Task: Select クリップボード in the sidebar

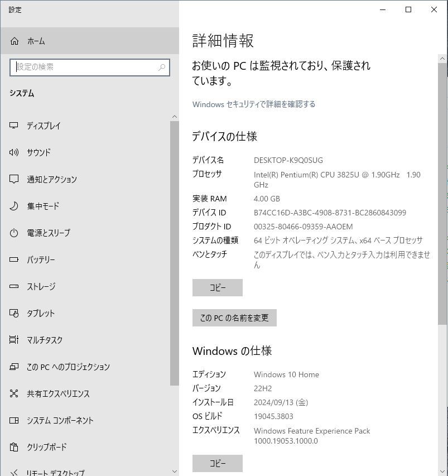Action: [85, 447]
